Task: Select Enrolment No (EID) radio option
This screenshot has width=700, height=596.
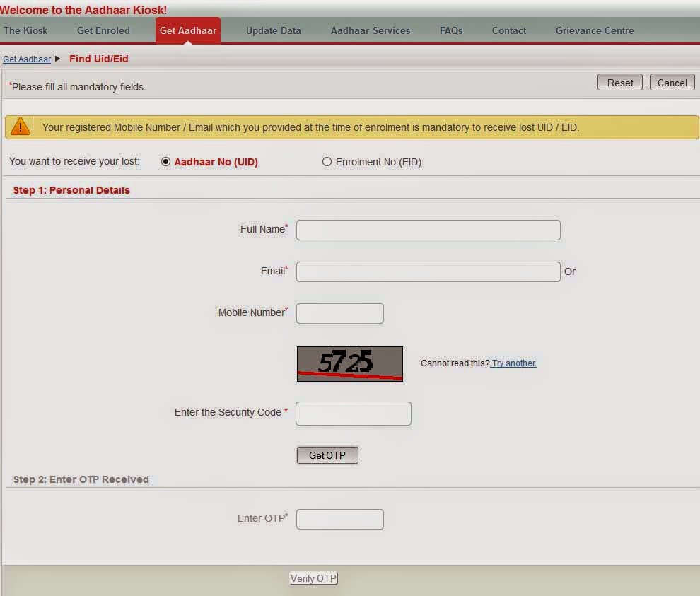Action: click(x=327, y=162)
